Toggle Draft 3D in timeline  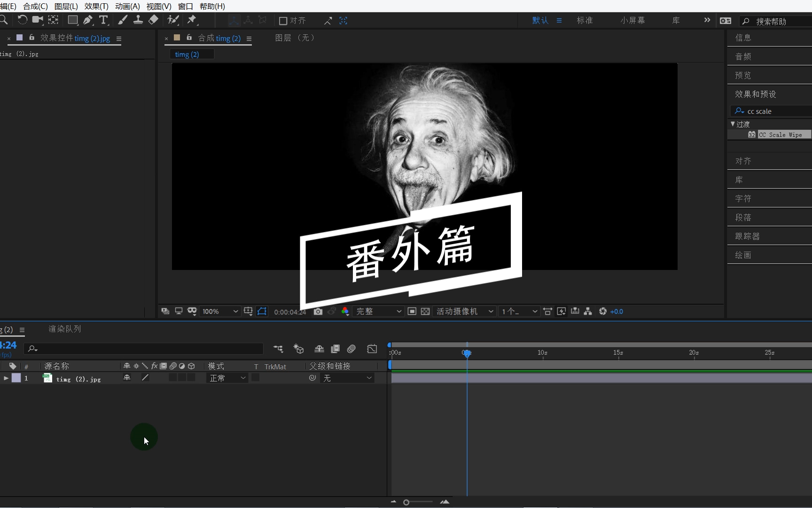coord(298,349)
